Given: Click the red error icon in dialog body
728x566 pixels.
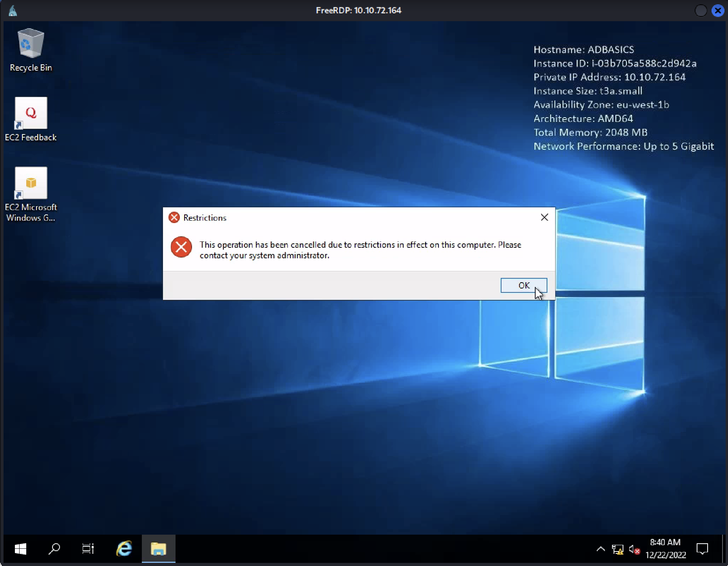Looking at the screenshot, I should 181,247.
